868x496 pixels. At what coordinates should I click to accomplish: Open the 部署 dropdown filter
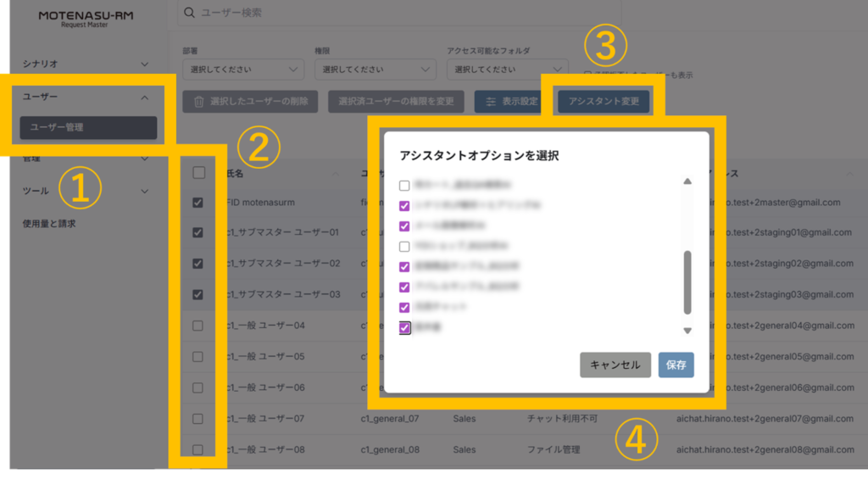242,69
